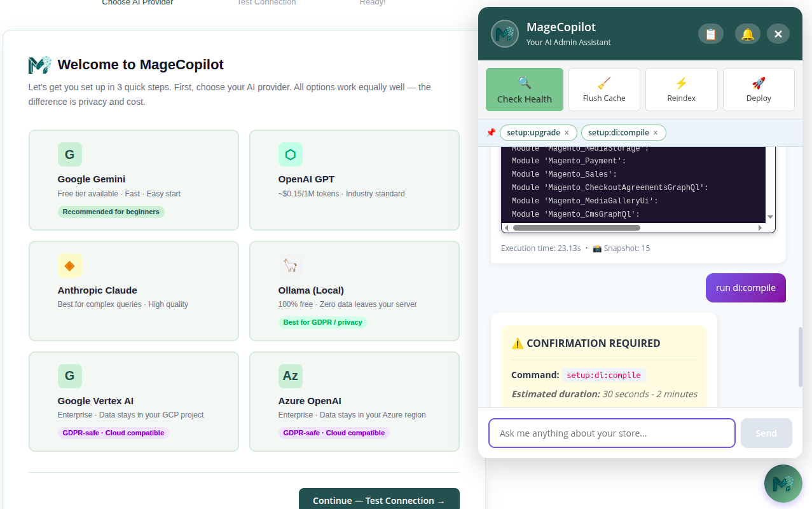
Task: Open the notification bell in MageCopilot header
Action: pyautogui.click(x=747, y=33)
